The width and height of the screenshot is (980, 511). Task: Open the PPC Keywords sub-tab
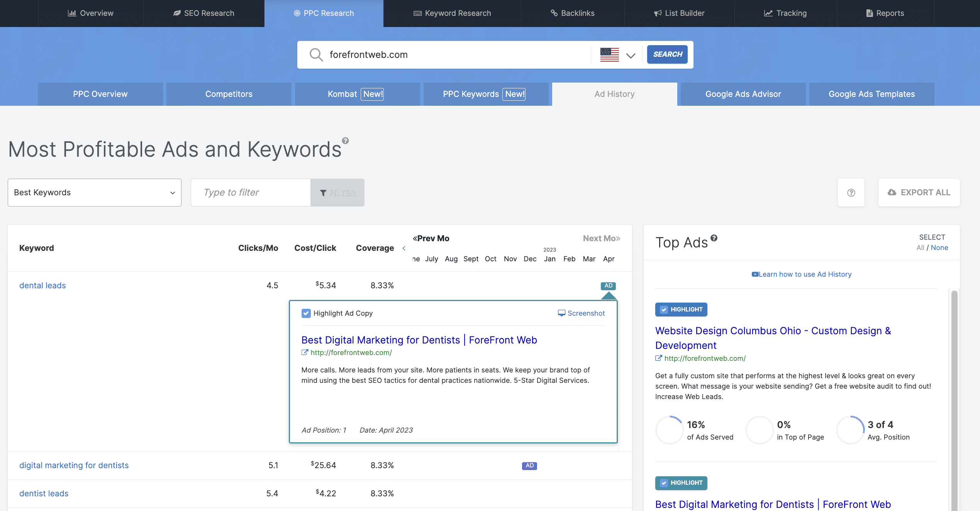click(486, 94)
